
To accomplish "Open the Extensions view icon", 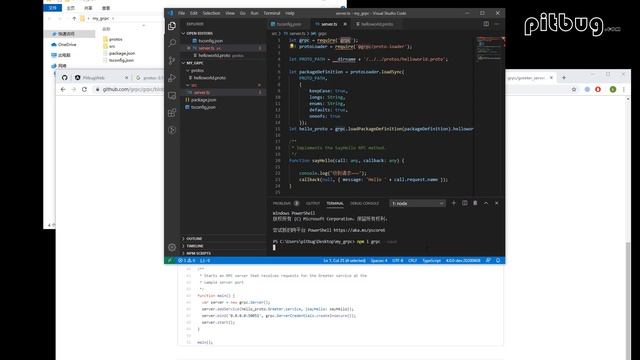I will tap(172, 113).
